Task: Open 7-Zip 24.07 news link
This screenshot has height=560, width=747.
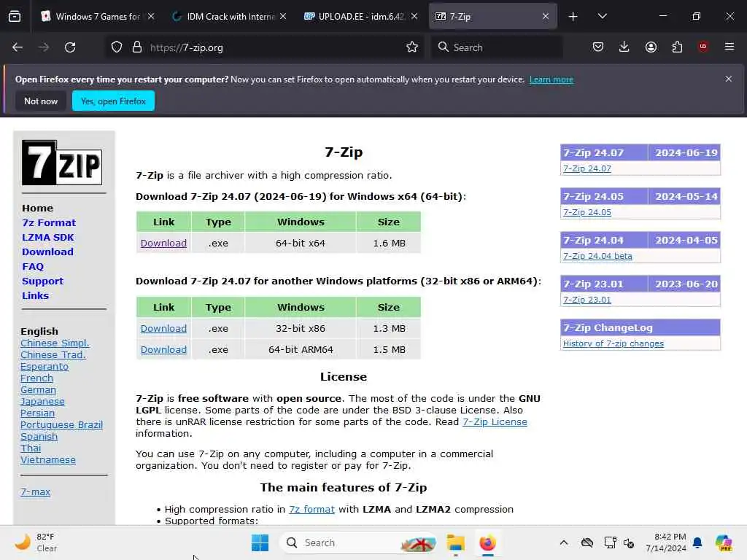Action: (587, 168)
